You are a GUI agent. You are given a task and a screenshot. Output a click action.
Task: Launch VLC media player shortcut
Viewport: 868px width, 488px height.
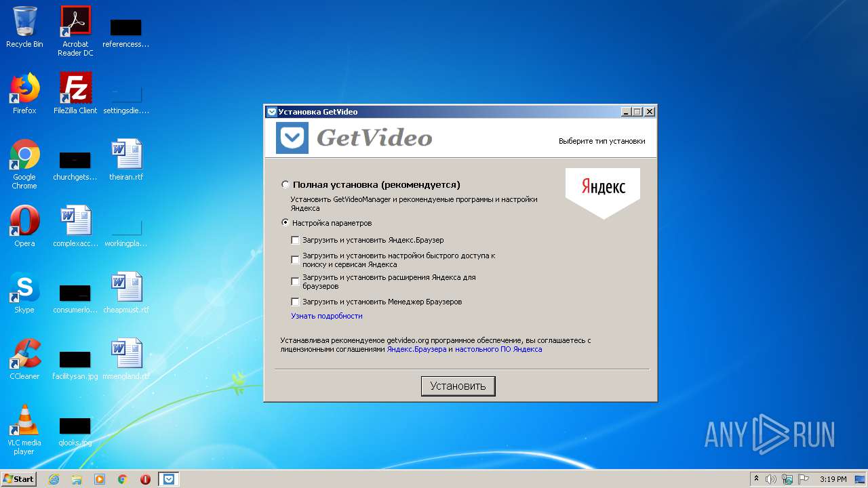[x=24, y=430]
